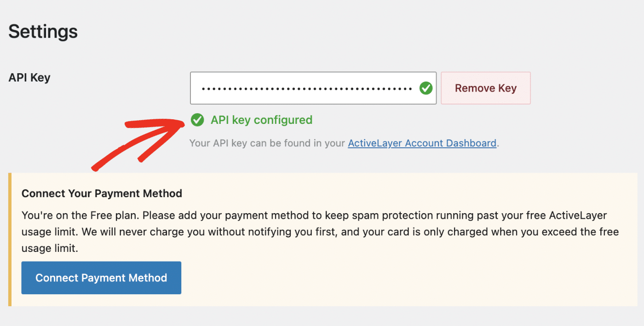Click the 'Connect Your Payment Method' notice title
Image resolution: width=644 pixels, height=326 pixels.
[x=102, y=193]
